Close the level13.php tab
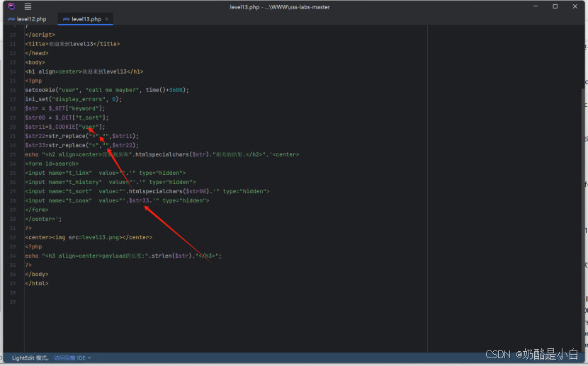Viewport: 588px width, 366px height. click(107, 19)
